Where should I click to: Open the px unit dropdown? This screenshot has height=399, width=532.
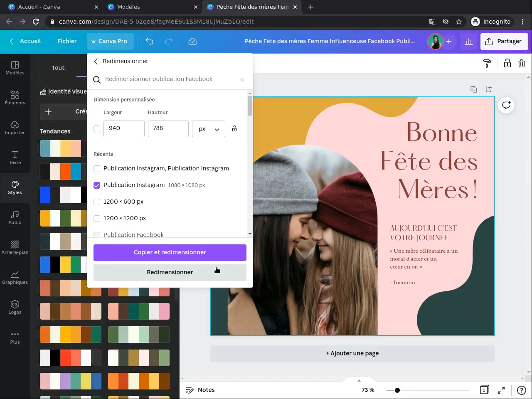pyautogui.click(x=208, y=129)
